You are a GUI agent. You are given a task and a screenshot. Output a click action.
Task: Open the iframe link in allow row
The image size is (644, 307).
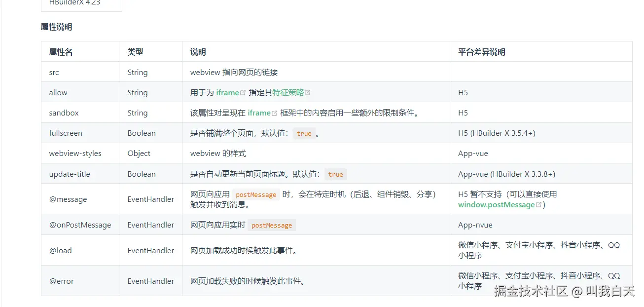pos(227,92)
